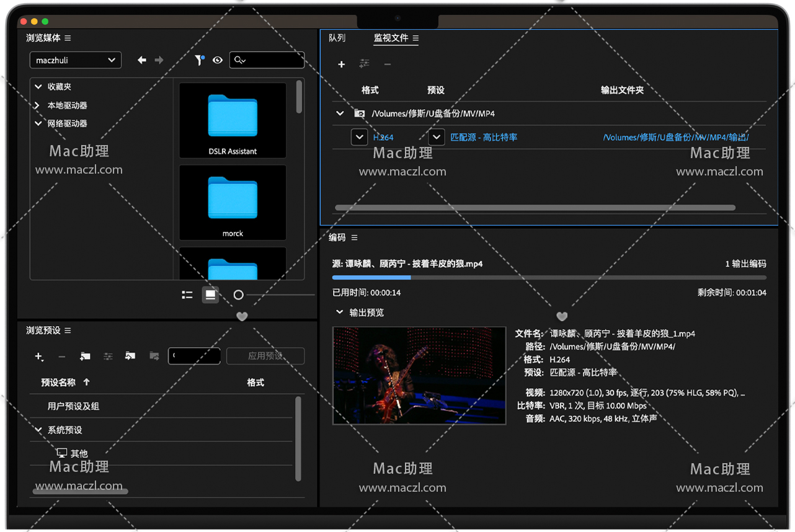Click the thumbnail size zoom slider handle

point(239,295)
